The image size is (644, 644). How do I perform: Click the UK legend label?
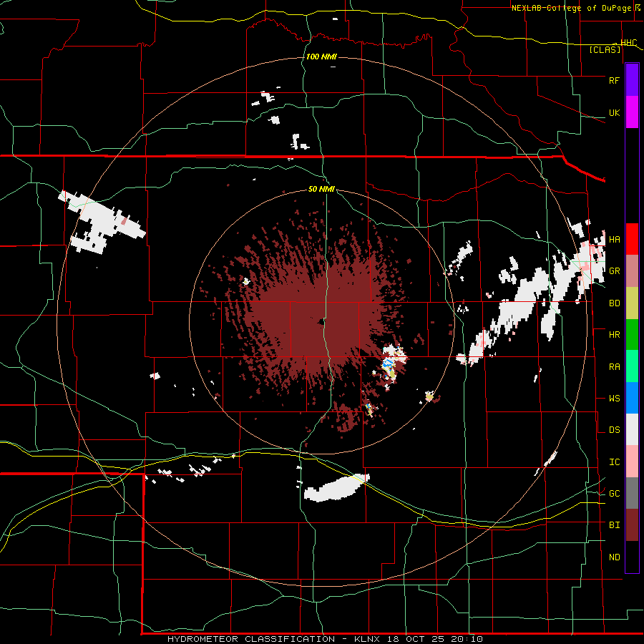click(x=614, y=112)
